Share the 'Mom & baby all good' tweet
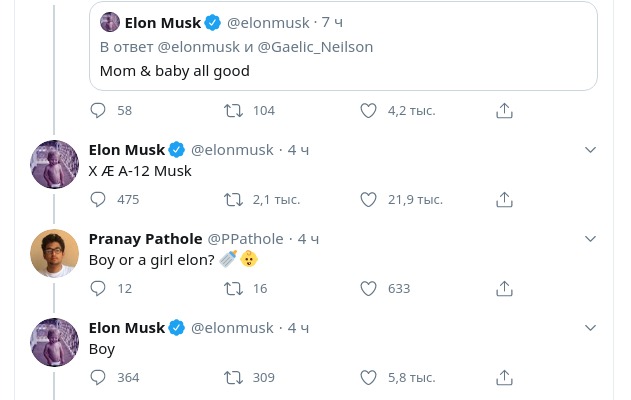Viewport: 631px width, 400px height. [504, 111]
